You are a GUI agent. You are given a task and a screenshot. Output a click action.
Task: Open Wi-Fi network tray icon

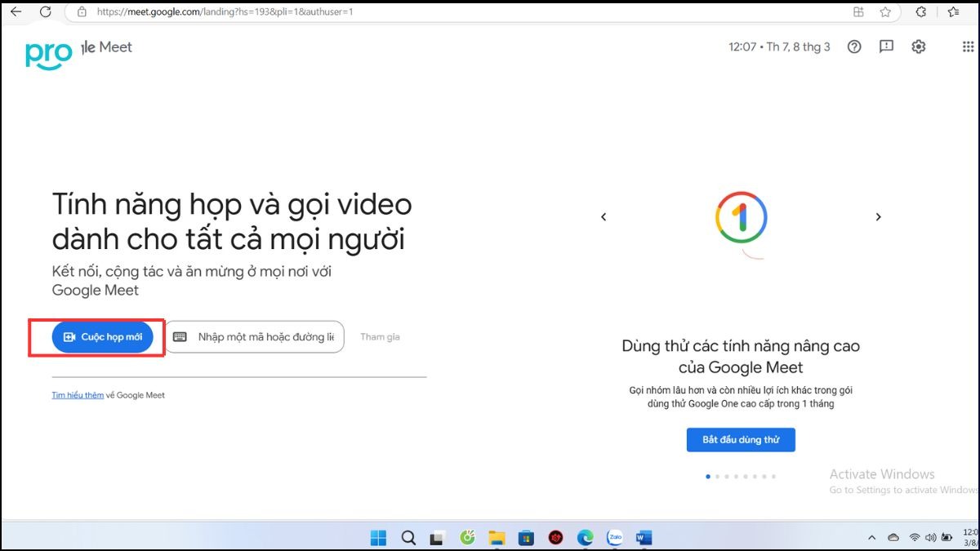(915, 537)
